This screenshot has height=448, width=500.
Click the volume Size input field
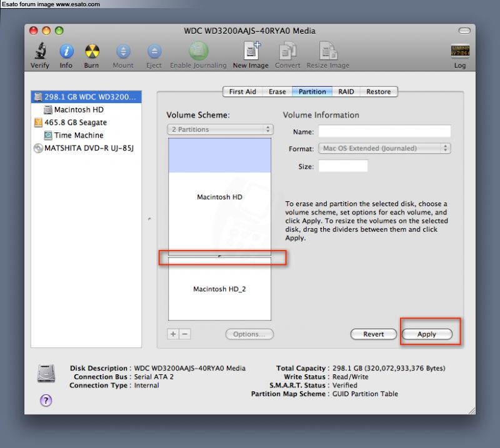(x=343, y=166)
